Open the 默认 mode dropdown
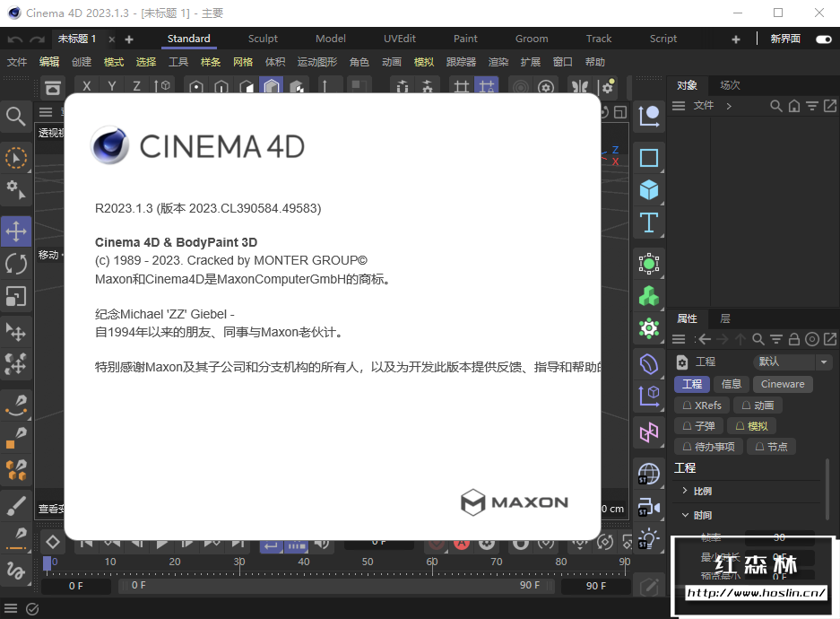 [792, 362]
